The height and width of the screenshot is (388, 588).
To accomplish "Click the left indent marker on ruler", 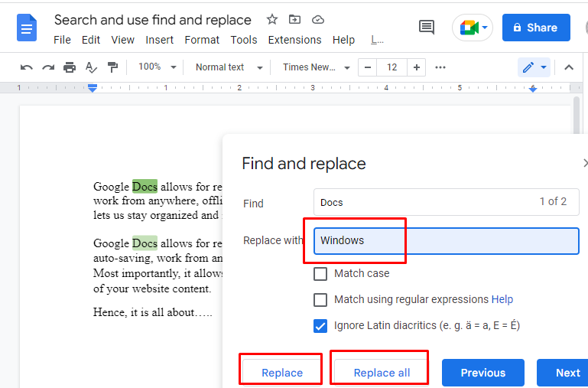I will 93,88.
